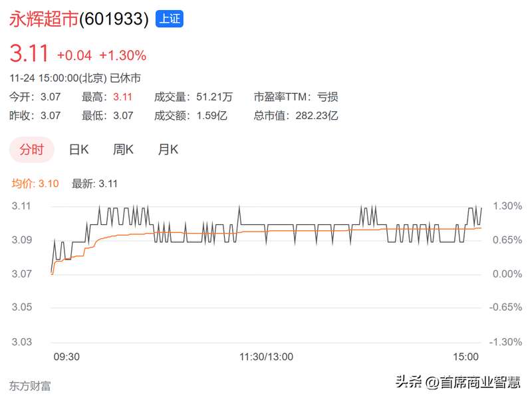Select the 分时 intraday tab
Viewport: 532px width, 400px height.
(31, 149)
